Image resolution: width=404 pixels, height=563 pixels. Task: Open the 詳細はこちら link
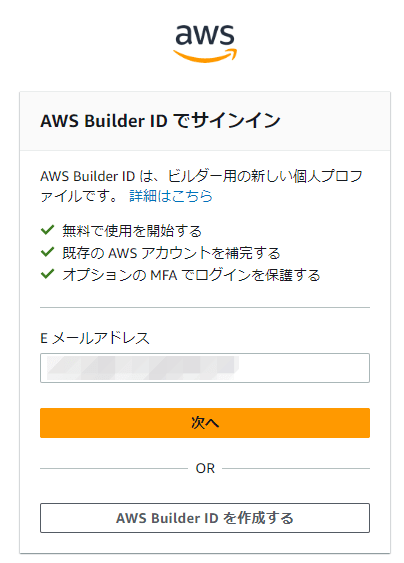click(x=171, y=196)
